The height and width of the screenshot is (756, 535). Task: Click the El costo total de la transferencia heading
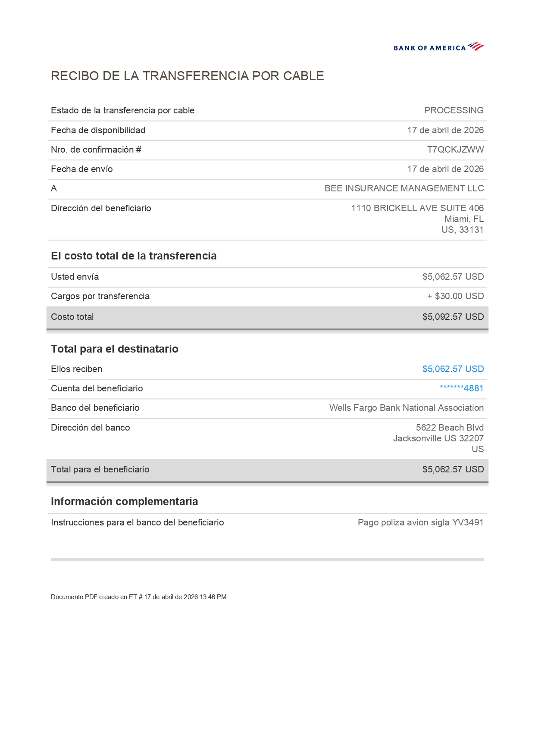134,256
